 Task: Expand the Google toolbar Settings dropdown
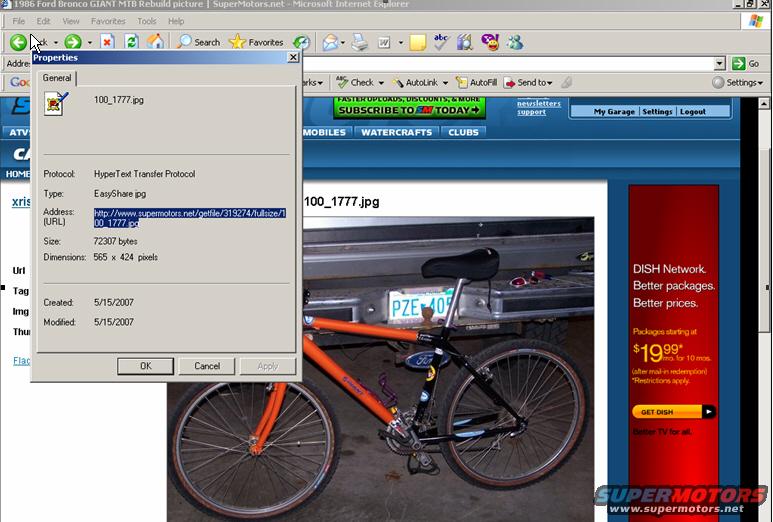738,83
